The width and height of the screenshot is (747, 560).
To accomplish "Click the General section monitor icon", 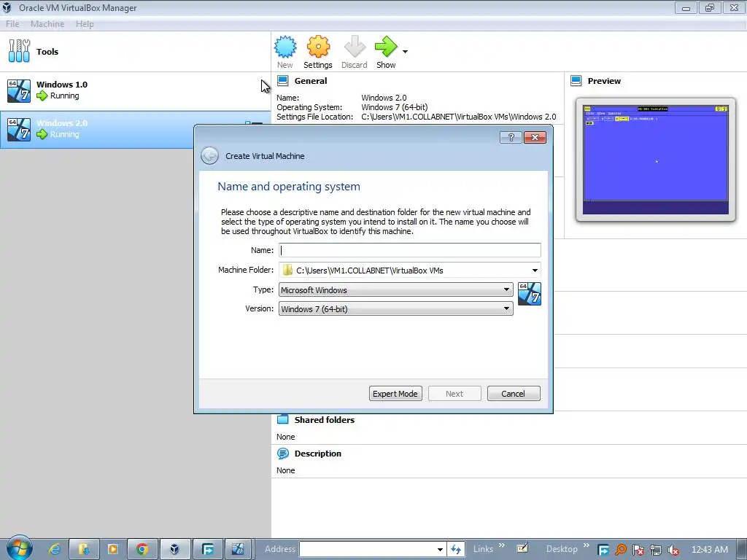I will [x=283, y=81].
